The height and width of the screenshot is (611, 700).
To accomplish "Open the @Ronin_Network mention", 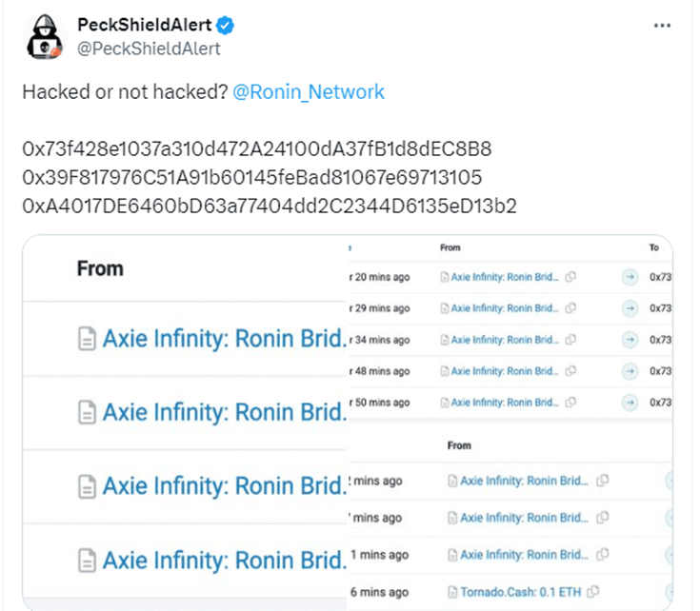I will pyautogui.click(x=309, y=92).
